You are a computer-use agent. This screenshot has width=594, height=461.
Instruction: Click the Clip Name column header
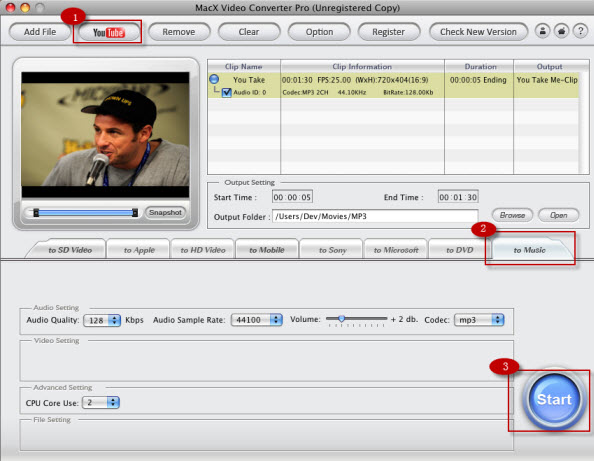(x=244, y=66)
